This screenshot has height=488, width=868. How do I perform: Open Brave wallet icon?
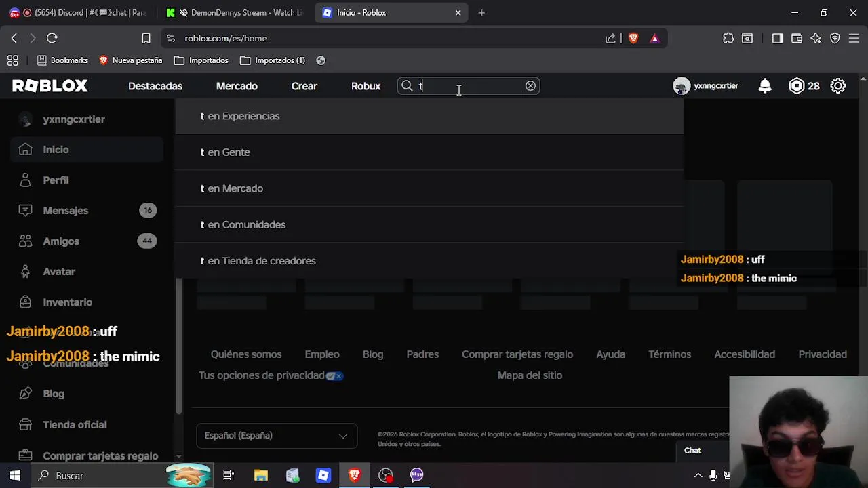pyautogui.click(x=797, y=38)
